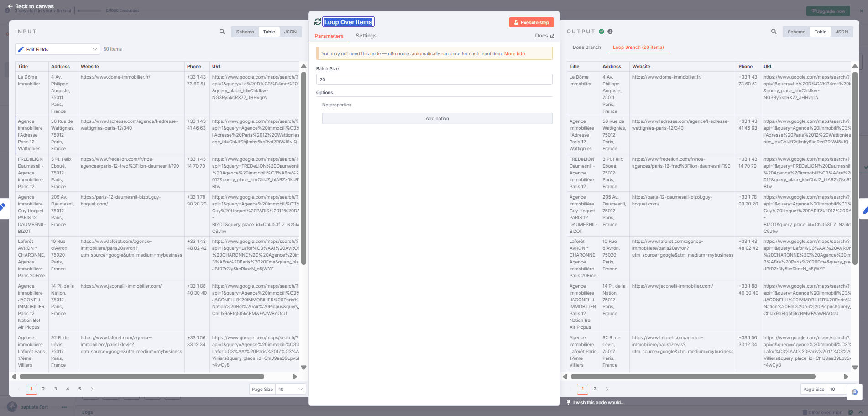This screenshot has height=416, width=868.
Task: Open Edit Fields input node dropdown
Action: click(x=58, y=49)
